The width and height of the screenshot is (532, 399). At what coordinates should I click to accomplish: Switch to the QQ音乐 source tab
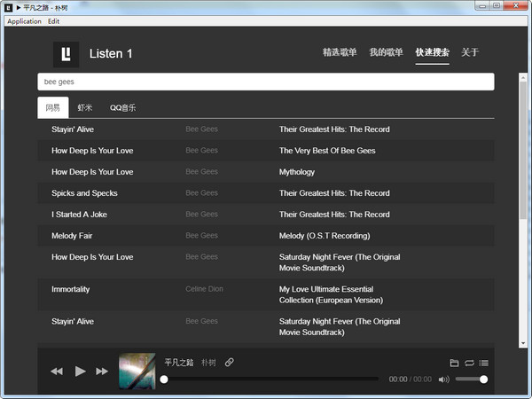[123, 108]
